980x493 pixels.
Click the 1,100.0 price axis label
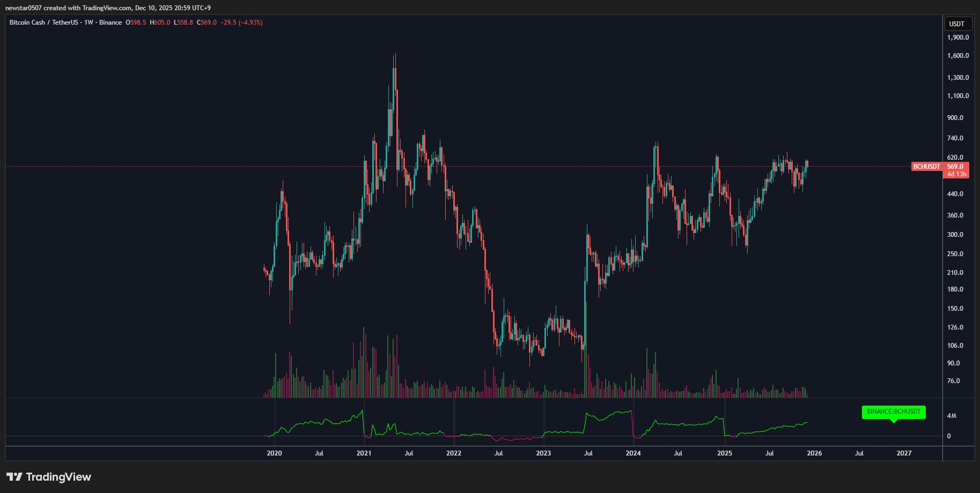pyautogui.click(x=958, y=96)
